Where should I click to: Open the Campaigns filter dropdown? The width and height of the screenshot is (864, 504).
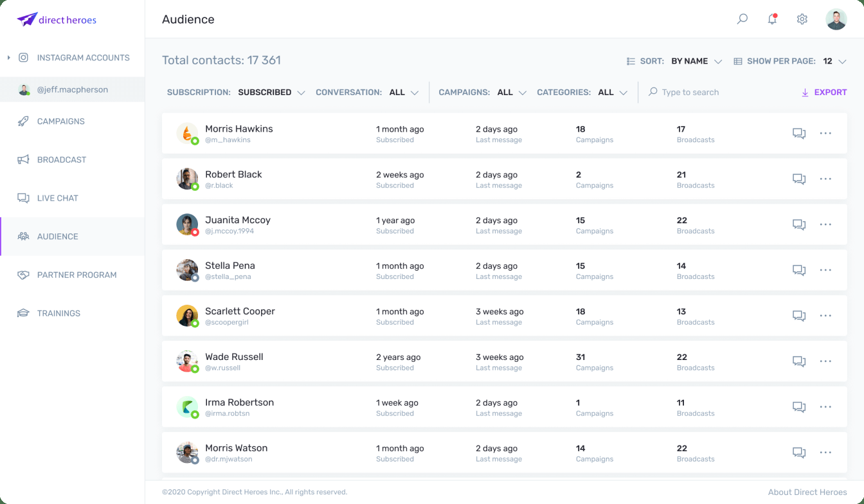512,93
